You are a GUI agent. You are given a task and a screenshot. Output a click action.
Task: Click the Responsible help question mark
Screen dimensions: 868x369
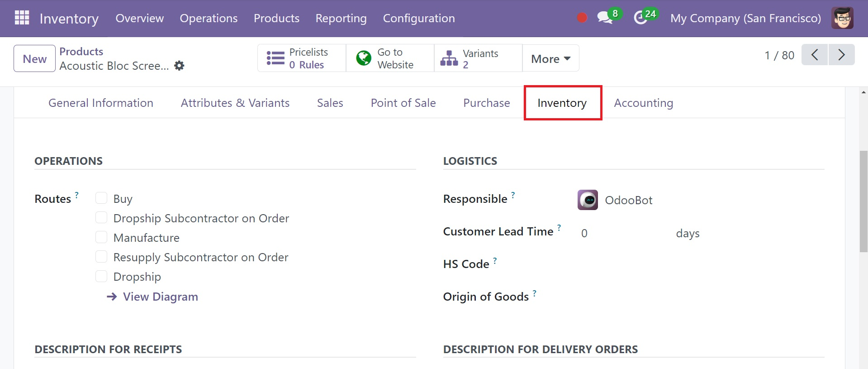pyautogui.click(x=513, y=195)
